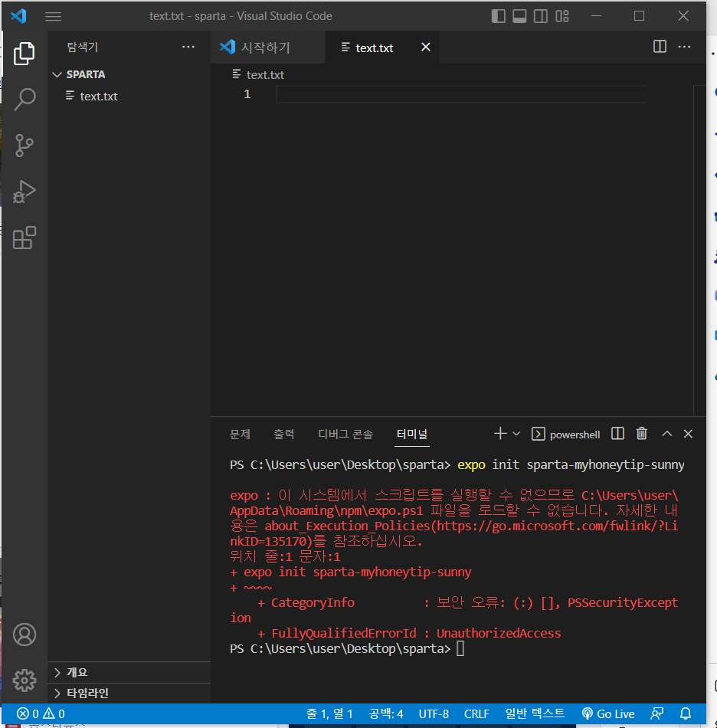Screen dimensions: 717x728
Task: Toggle secondary side bar layout button
Action: pos(541,16)
